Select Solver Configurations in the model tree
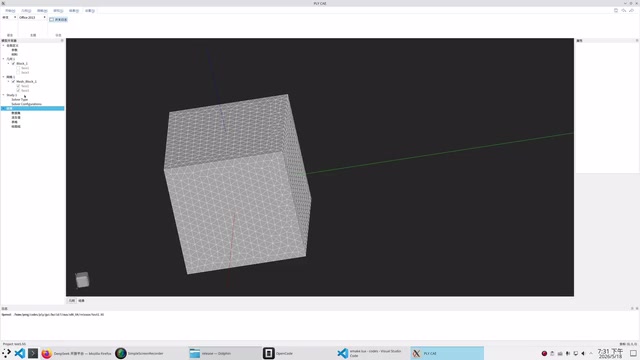The width and height of the screenshot is (640, 360). click(x=26, y=104)
